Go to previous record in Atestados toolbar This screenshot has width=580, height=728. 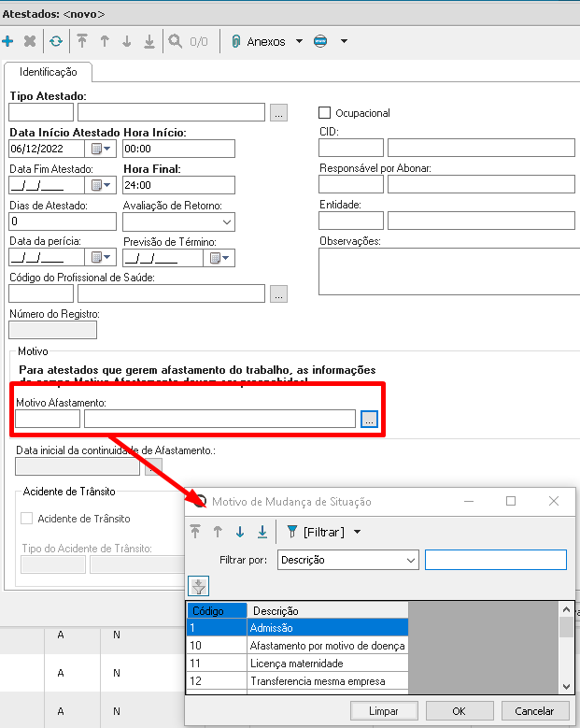click(x=105, y=41)
